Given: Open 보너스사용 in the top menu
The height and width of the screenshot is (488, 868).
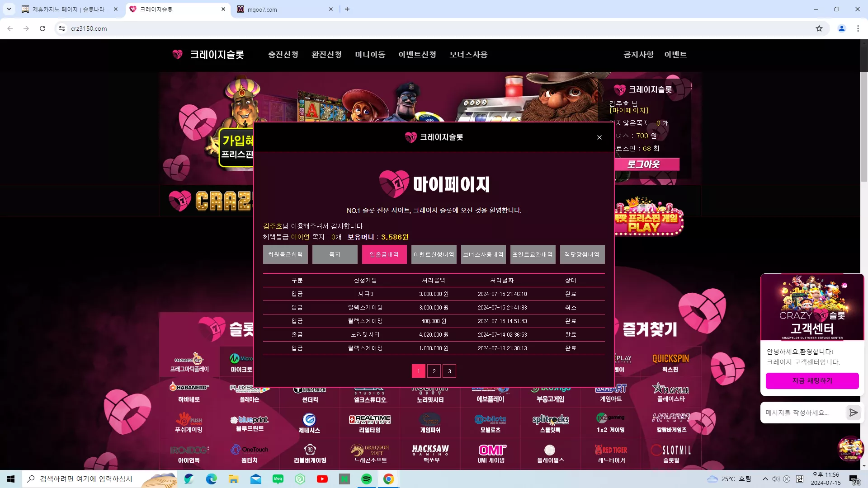Looking at the screenshot, I should [x=468, y=55].
